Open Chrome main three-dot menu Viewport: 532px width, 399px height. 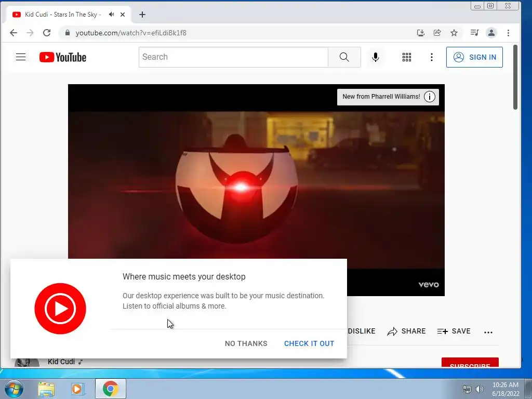tap(508, 33)
